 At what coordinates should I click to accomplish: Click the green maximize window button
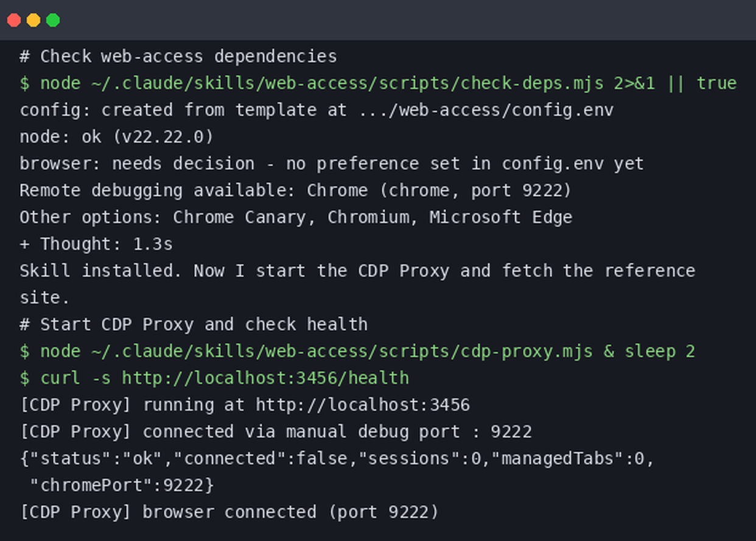click(x=53, y=20)
